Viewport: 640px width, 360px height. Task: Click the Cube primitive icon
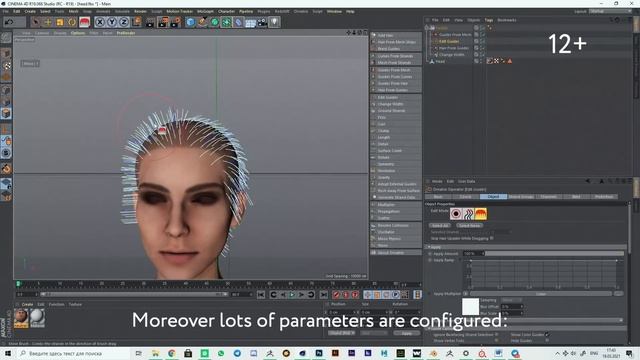pos(190,22)
